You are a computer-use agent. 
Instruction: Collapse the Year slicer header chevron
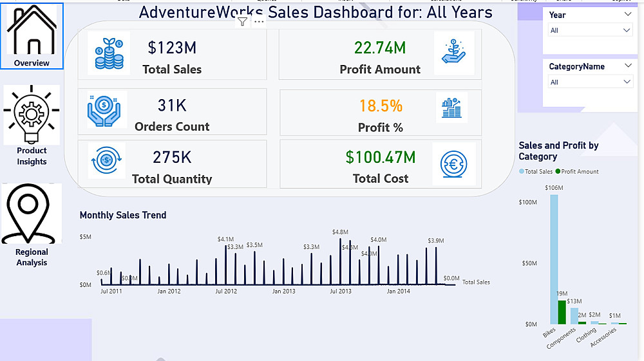(627, 15)
